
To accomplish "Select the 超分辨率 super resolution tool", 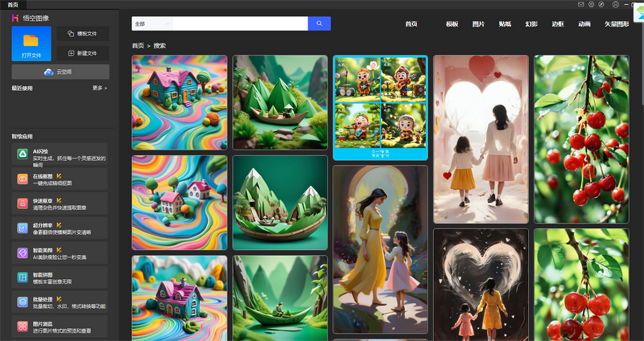I will [x=23, y=228].
